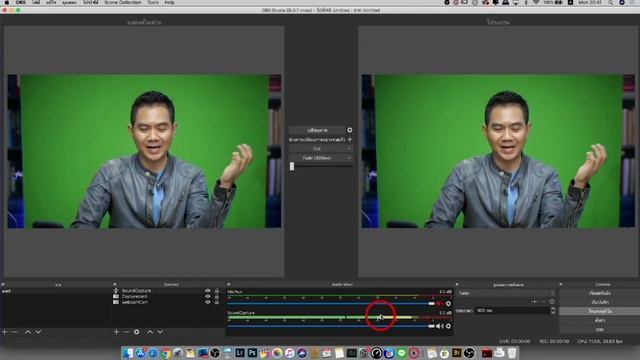Remove the selected scene with minus icon
This screenshot has width=640, height=360.
[x=15, y=332]
